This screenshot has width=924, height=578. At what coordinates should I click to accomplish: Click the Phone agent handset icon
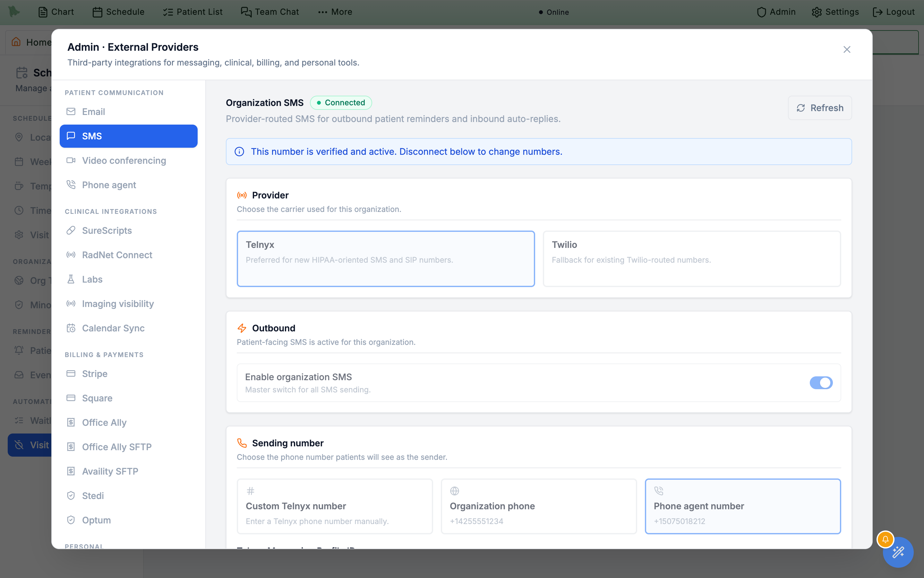tap(71, 185)
